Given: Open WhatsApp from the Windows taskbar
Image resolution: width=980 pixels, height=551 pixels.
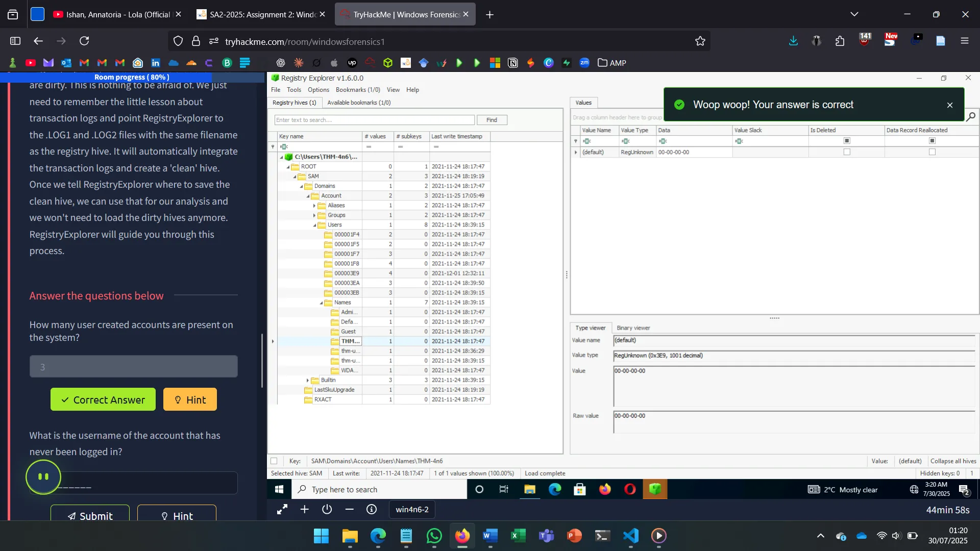Looking at the screenshot, I should pos(434,536).
